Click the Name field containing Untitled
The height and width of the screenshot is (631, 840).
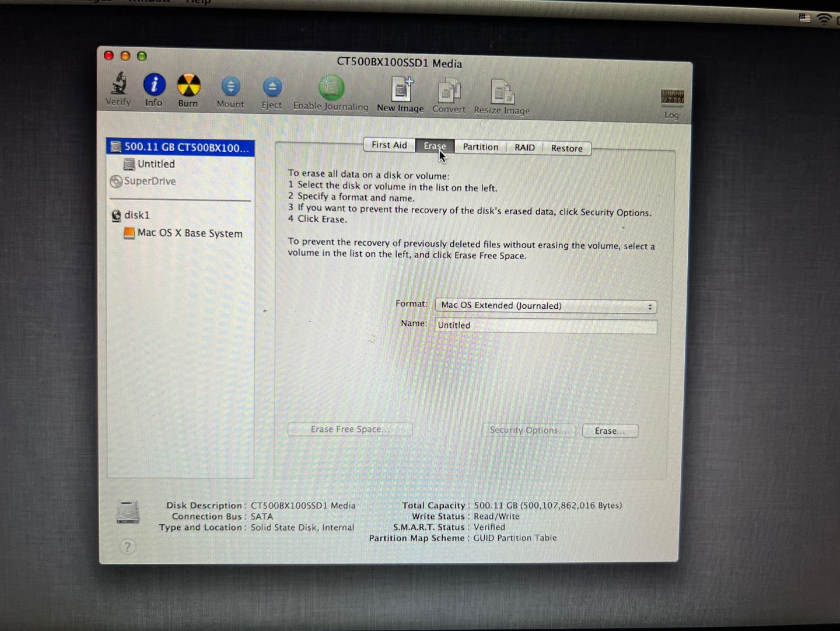pos(546,326)
